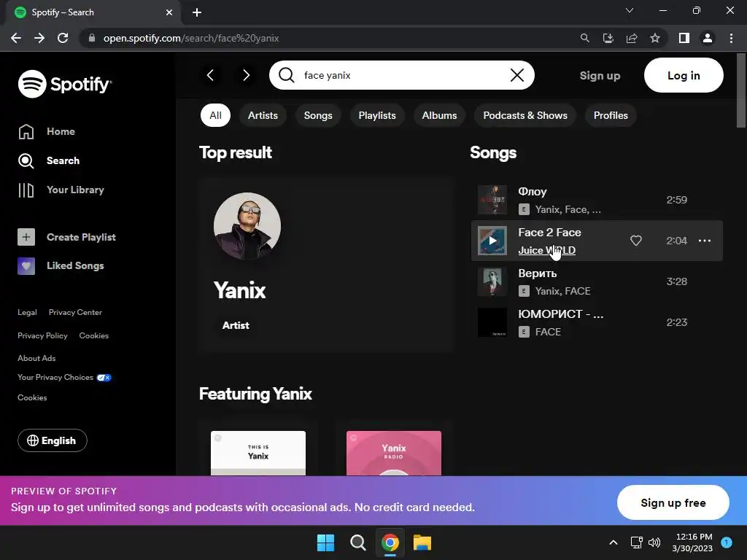This screenshot has width=747, height=560.
Task: Click the Флоу album cover
Action: [x=492, y=200]
